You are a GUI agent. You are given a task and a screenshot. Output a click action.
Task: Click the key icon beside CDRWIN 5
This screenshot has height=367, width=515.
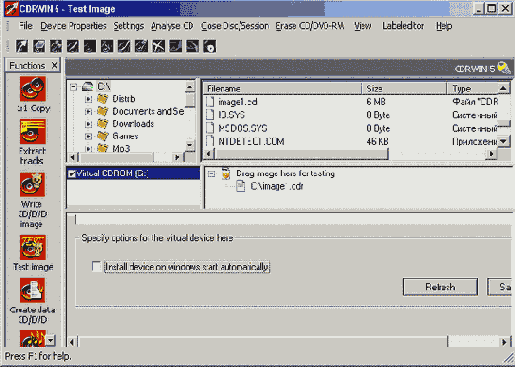[x=504, y=68]
